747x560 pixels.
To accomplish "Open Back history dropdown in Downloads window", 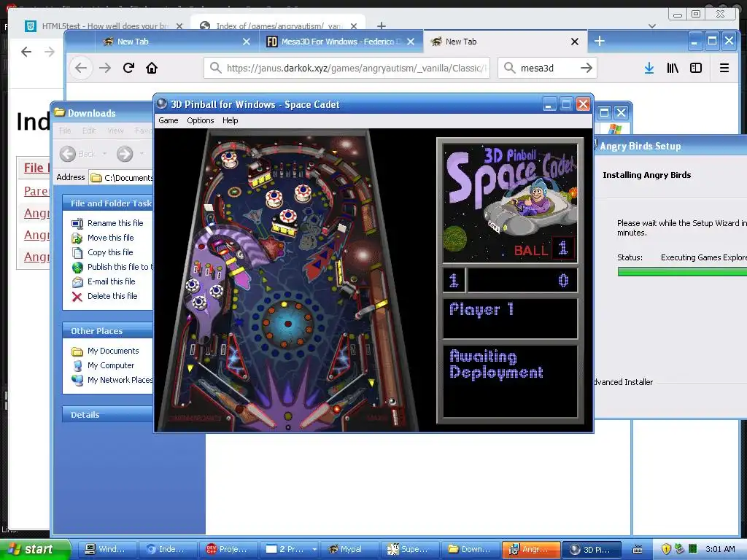I will pyautogui.click(x=104, y=154).
